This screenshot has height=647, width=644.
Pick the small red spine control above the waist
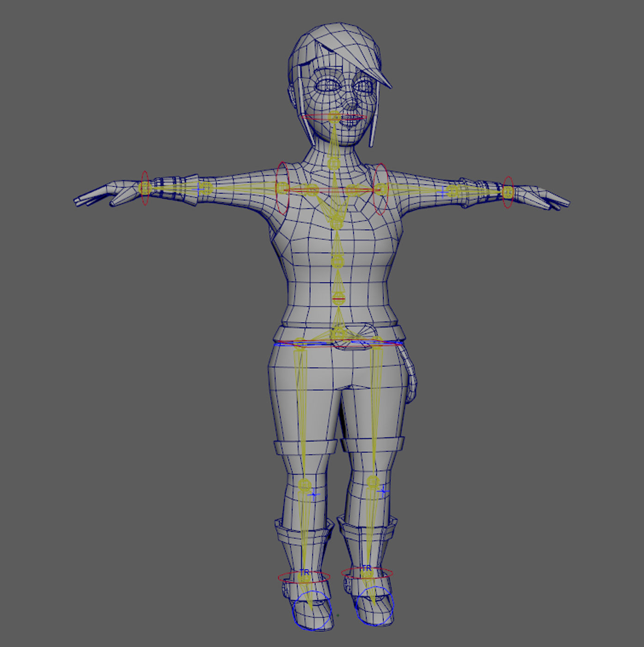(338, 299)
